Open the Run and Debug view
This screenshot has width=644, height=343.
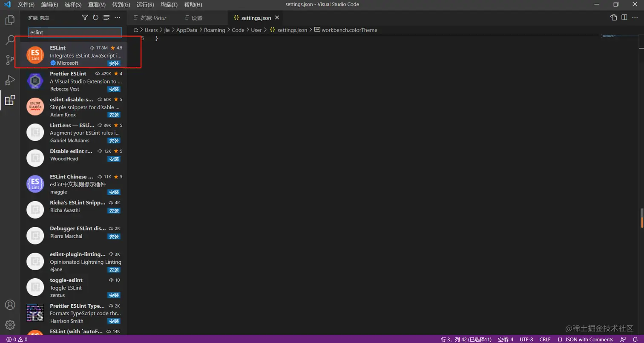click(10, 80)
